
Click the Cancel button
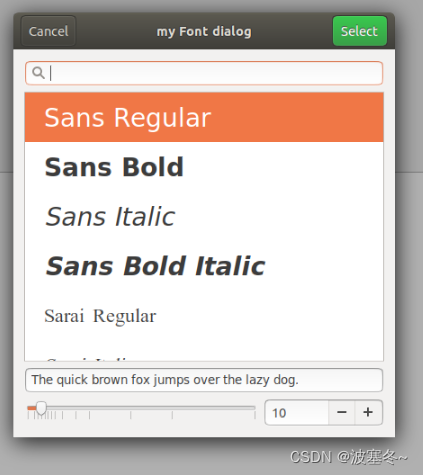pyautogui.click(x=48, y=31)
